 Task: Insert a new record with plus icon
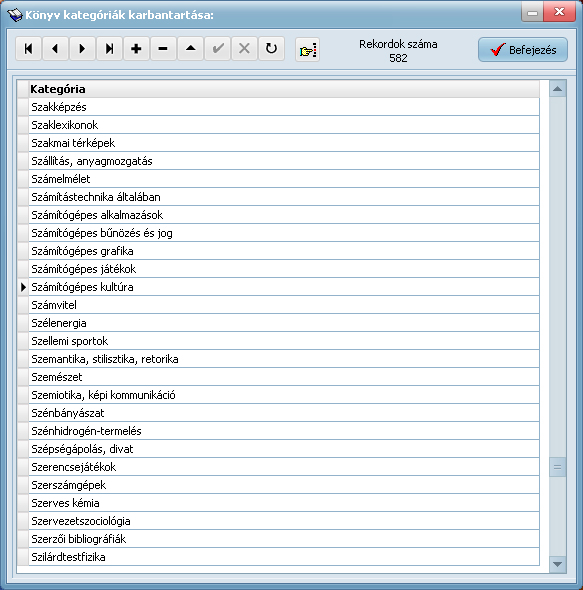136,49
